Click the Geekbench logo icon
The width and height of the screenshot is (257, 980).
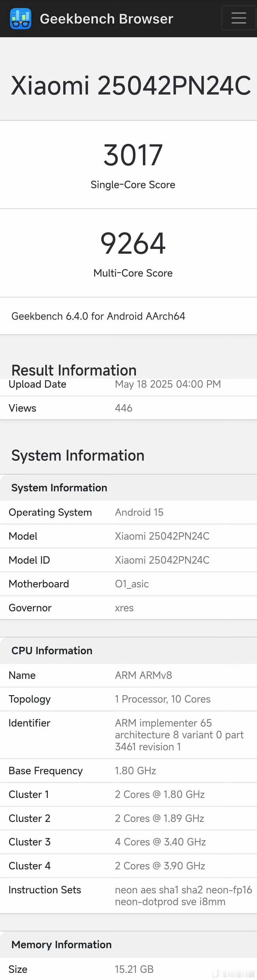[x=20, y=19]
